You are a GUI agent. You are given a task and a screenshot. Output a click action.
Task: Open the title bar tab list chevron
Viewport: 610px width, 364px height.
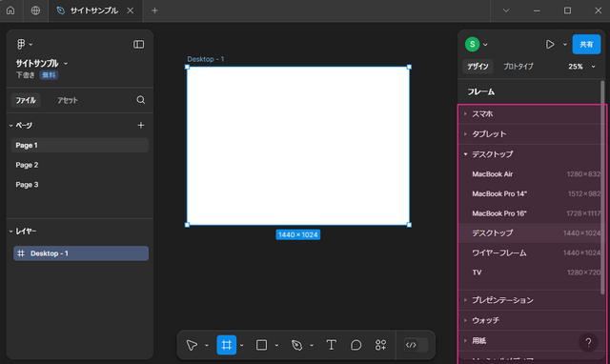(506, 10)
